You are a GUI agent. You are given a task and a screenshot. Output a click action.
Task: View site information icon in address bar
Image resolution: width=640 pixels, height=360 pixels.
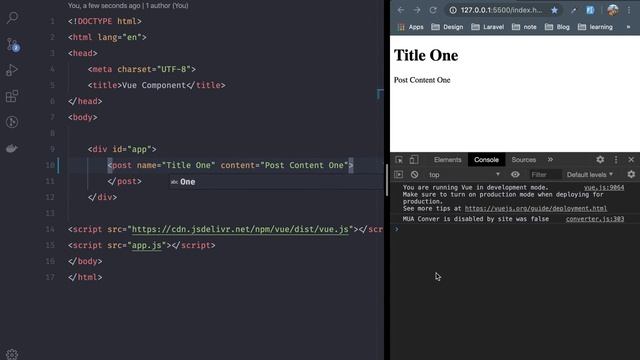[453, 10]
